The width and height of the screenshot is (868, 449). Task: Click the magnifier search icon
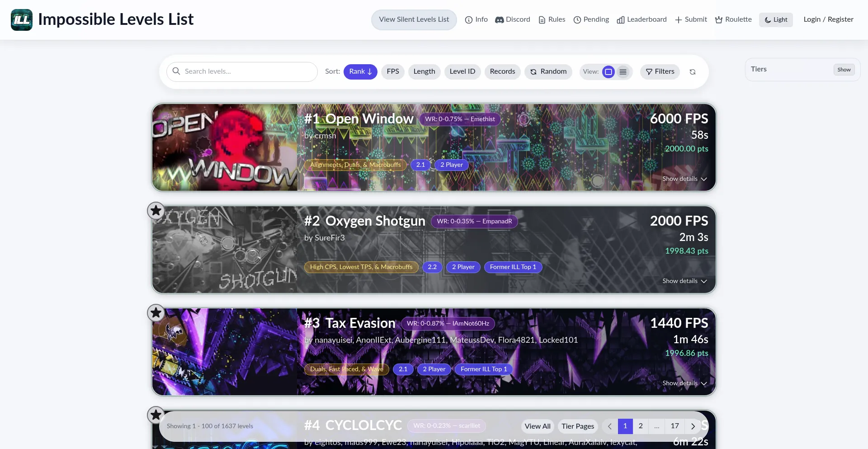(176, 71)
